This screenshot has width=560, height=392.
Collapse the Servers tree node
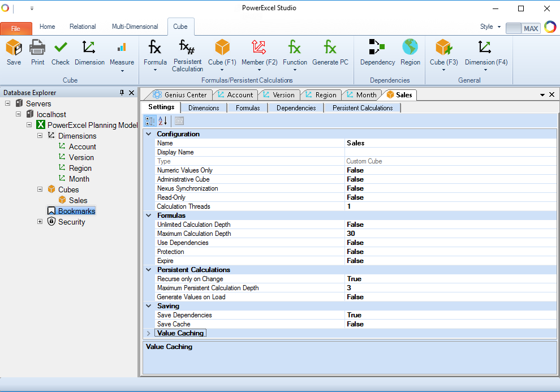[7, 104]
